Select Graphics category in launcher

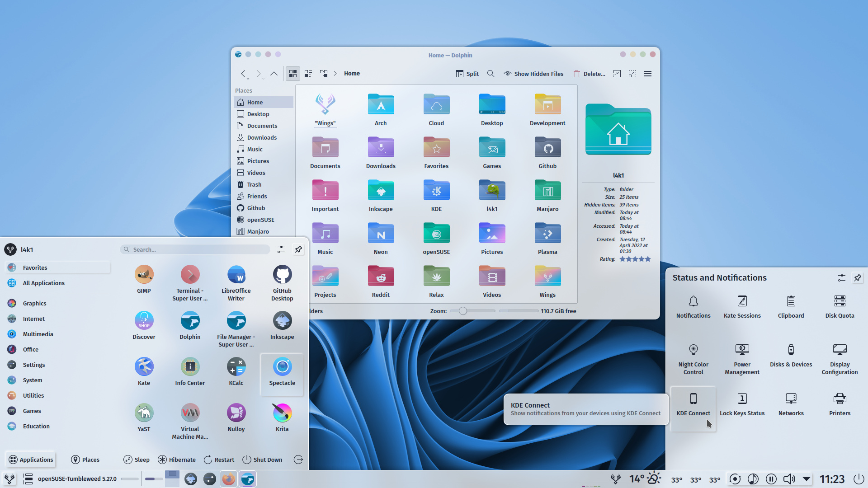57,303
